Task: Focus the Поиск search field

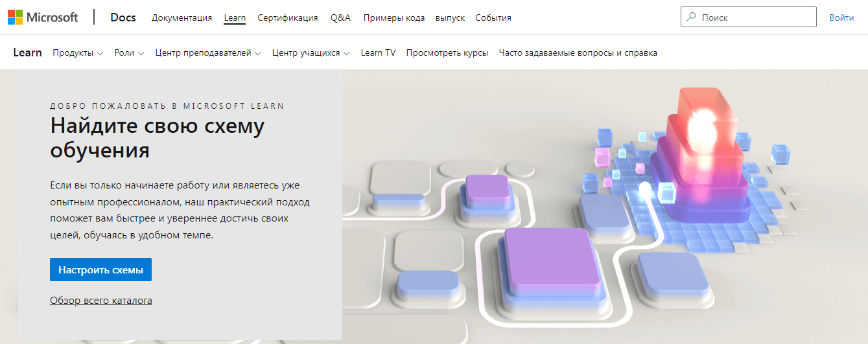Action: [x=749, y=17]
